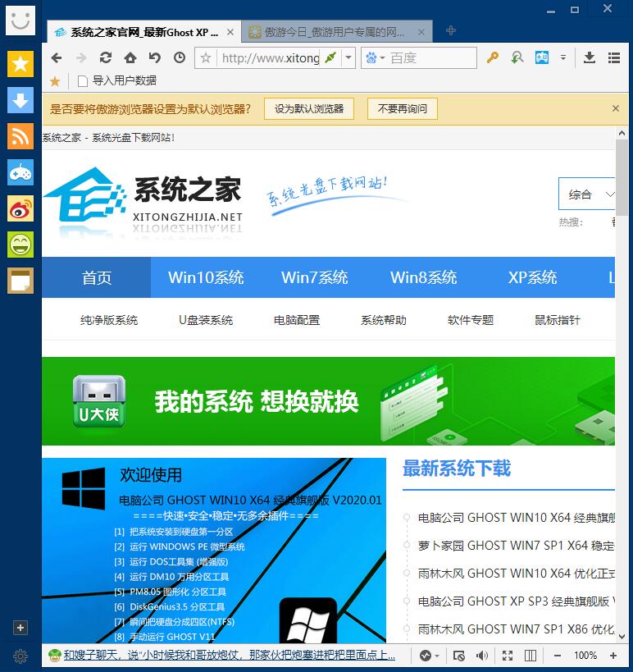Expand the toolbar extensions overflow arrow
Viewport: 633px width, 672px height.
[563, 57]
